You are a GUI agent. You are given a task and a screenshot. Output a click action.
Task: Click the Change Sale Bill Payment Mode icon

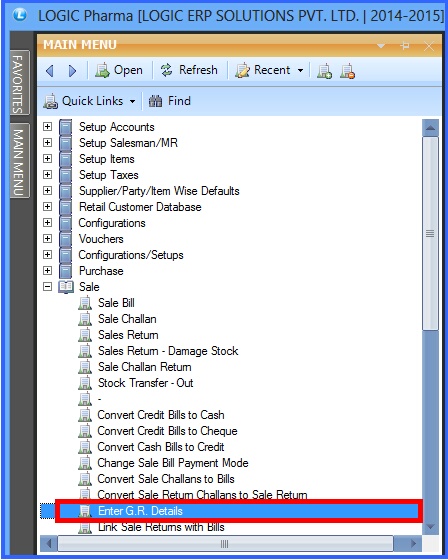click(85, 463)
